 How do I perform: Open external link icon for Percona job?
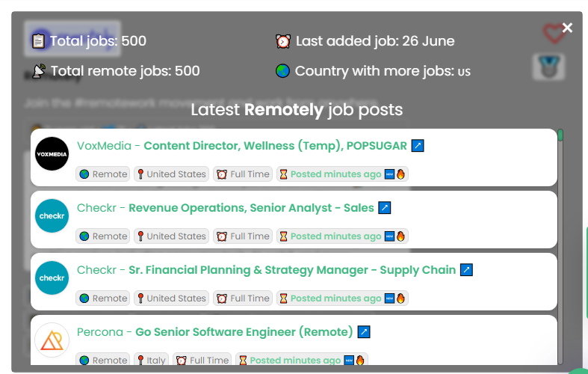363,332
